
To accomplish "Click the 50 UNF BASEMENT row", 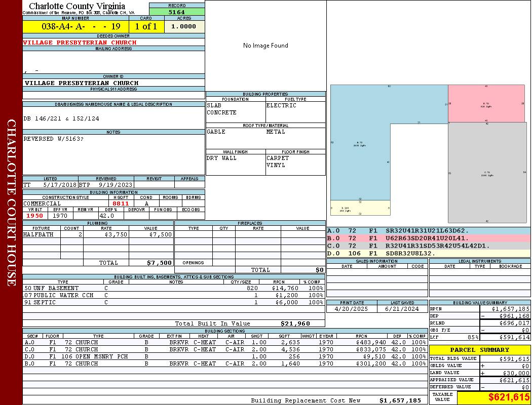I will tap(174, 288).
